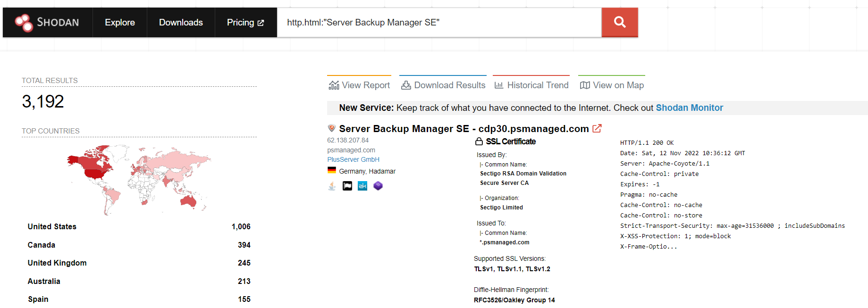Open the Pricing menu item
The height and width of the screenshot is (308, 868).
point(245,22)
